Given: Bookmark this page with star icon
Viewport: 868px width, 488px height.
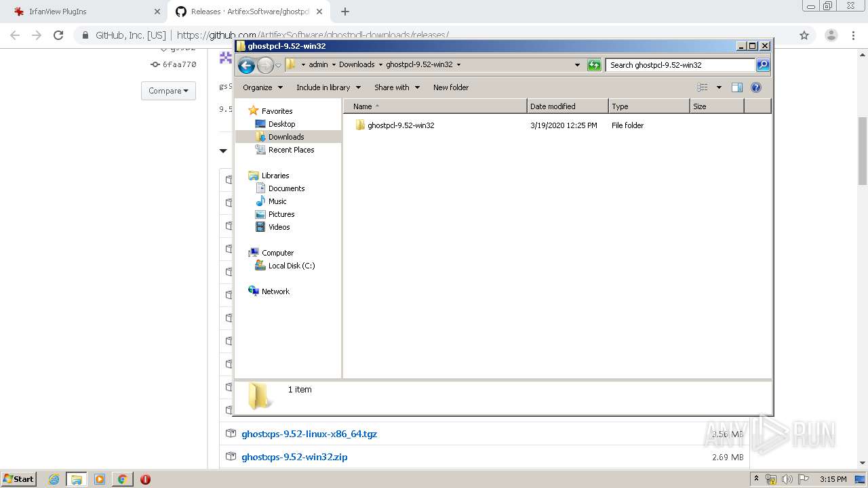Looking at the screenshot, I should [x=804, y=35].
